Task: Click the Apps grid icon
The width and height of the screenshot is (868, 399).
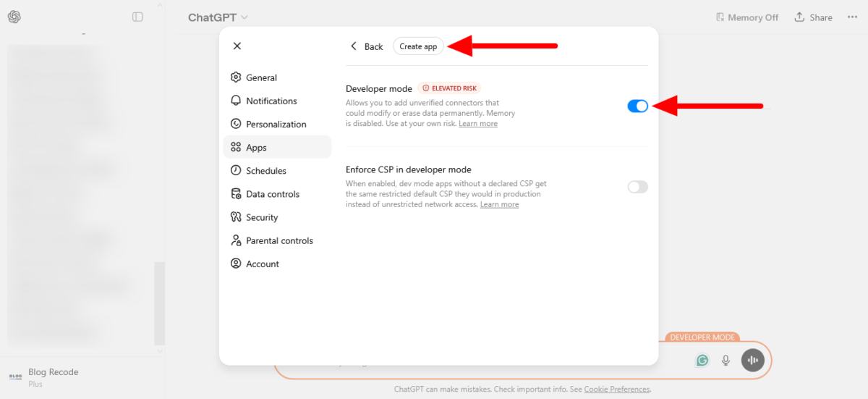Action: click(x=236, y=147)
